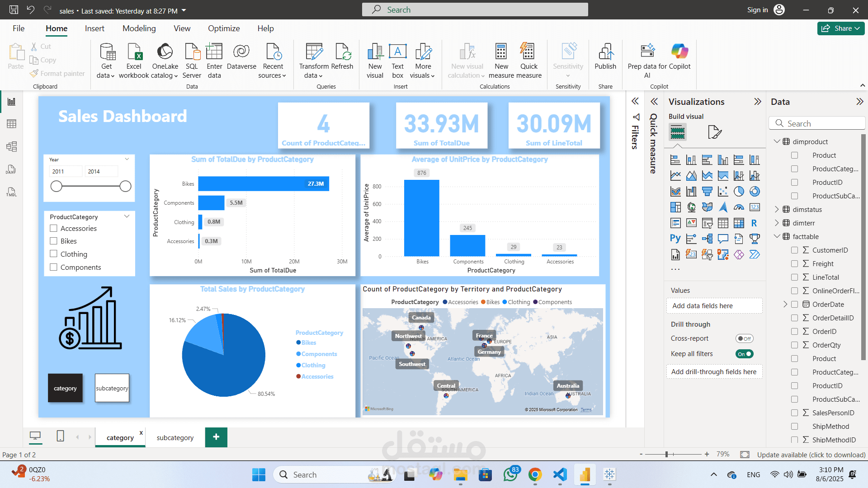This screenshot has height=488, width=868.
Task: Create a Quick measure
Action: pyautogui.click(x=528, y=61)
